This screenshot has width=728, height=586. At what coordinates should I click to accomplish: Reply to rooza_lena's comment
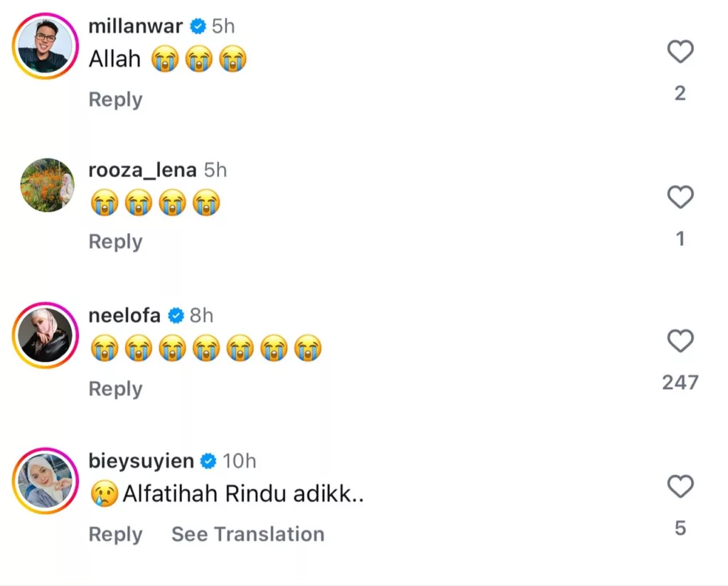115,242
